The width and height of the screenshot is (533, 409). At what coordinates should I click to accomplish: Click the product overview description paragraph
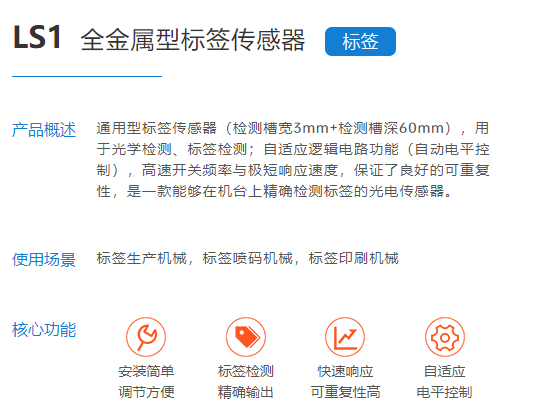point(293,160)
